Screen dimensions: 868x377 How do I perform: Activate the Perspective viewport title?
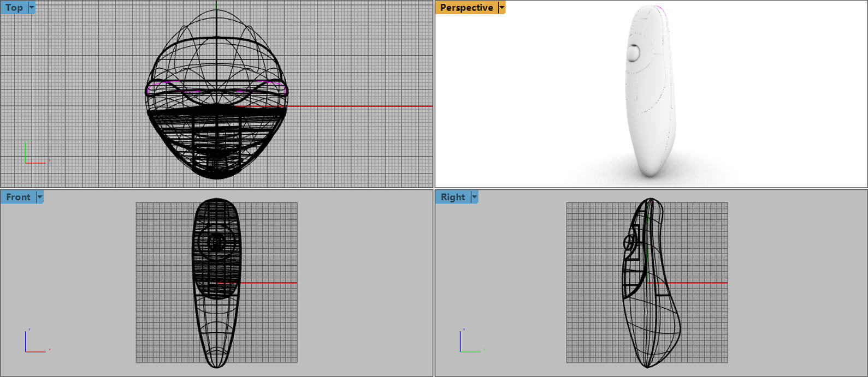click(467, 8)
